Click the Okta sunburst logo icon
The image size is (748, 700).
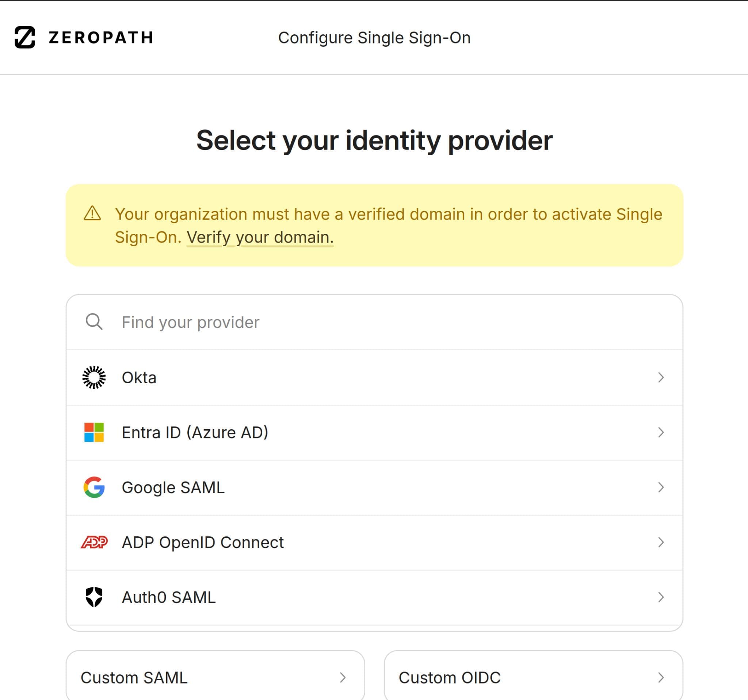[94, 377]
